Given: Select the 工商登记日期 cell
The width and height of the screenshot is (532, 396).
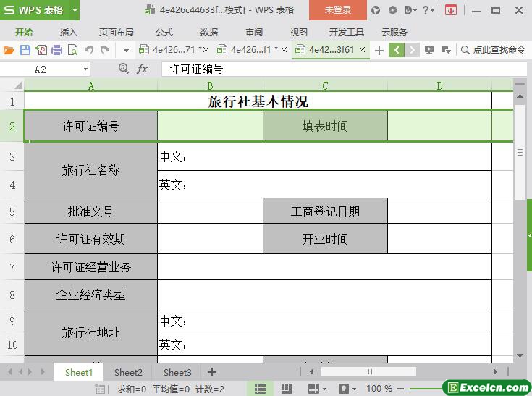Looking at the screenshot, I should click(x=325, y=211).
